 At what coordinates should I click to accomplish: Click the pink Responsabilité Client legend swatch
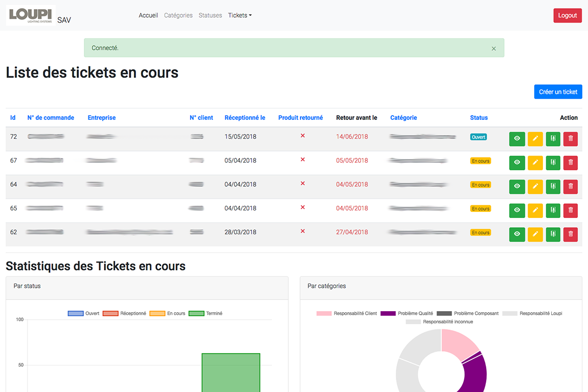[x=324, y=313]
